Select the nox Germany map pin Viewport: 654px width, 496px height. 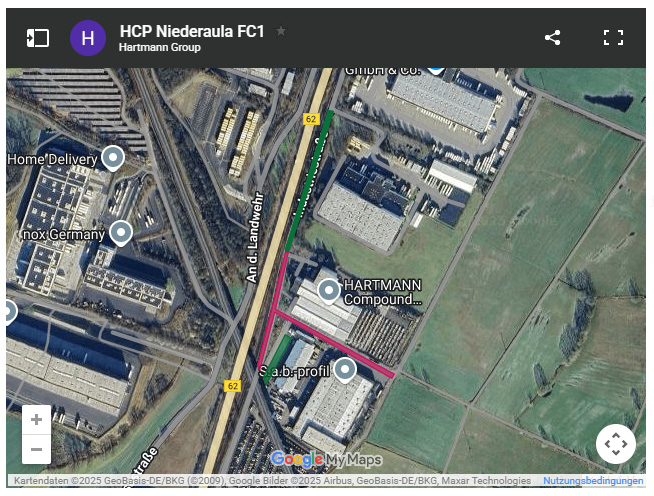coord(121,233)
